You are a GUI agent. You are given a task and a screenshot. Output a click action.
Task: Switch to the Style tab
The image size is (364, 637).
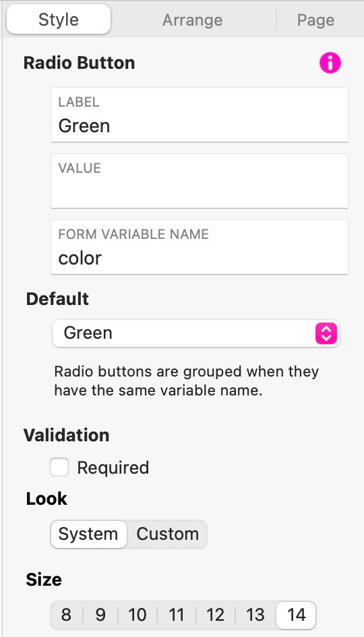59,20
